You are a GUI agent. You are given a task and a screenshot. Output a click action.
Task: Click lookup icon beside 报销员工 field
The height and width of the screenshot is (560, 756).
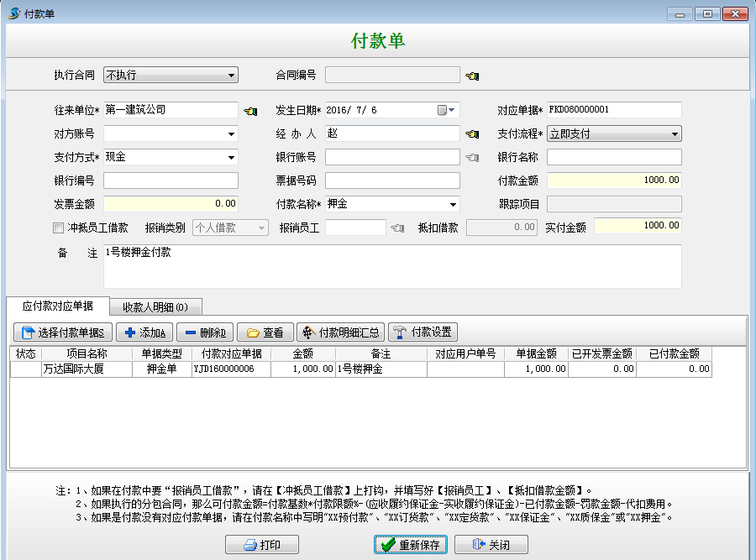click(x=397, y=228)
